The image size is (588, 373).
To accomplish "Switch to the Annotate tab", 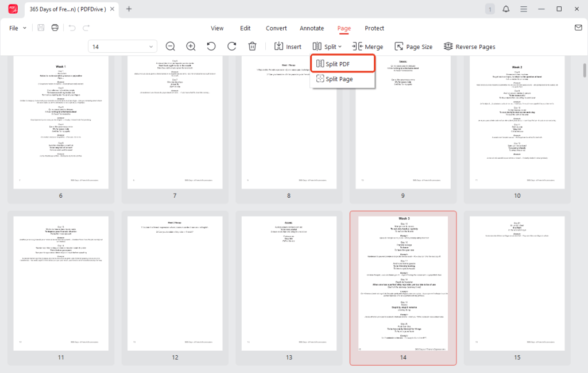I will [x=312, y=28].
